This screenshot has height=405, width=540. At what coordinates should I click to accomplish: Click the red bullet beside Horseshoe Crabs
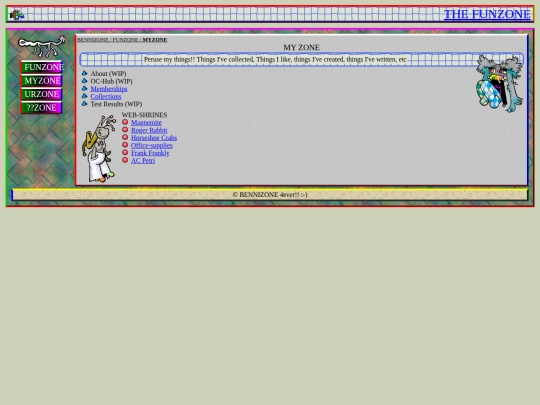pos(125,137)
